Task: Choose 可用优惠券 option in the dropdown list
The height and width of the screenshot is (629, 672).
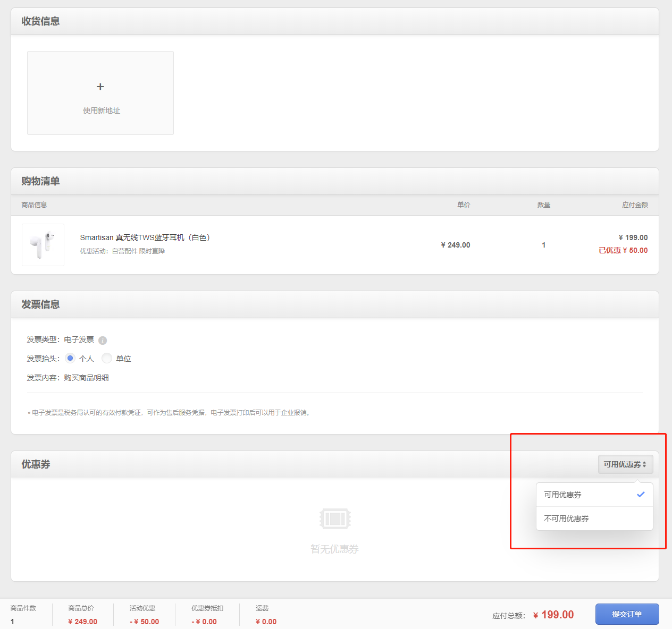Action: click(563, 495)
